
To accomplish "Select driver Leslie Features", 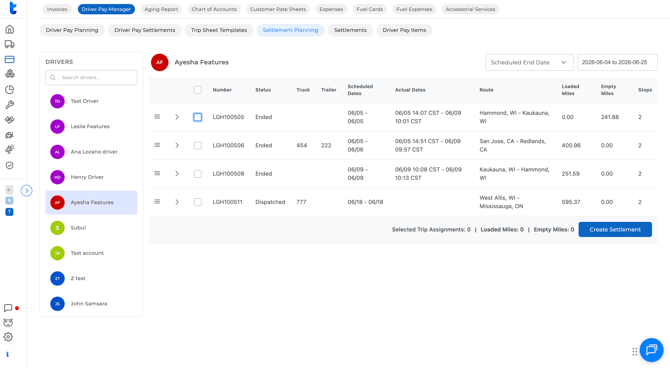I will [x=91, y=127].
